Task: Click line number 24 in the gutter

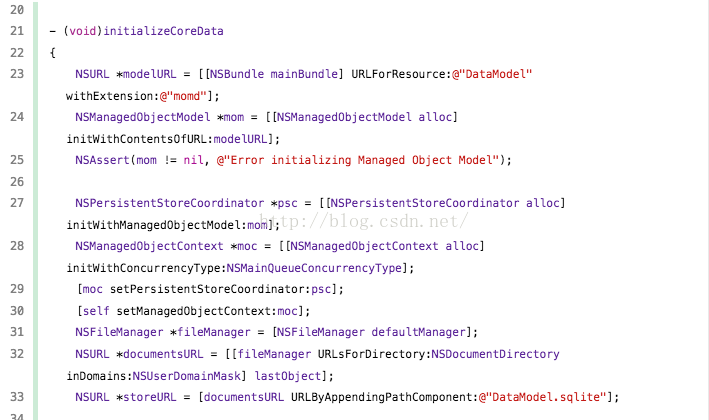Action: point(17,117)
